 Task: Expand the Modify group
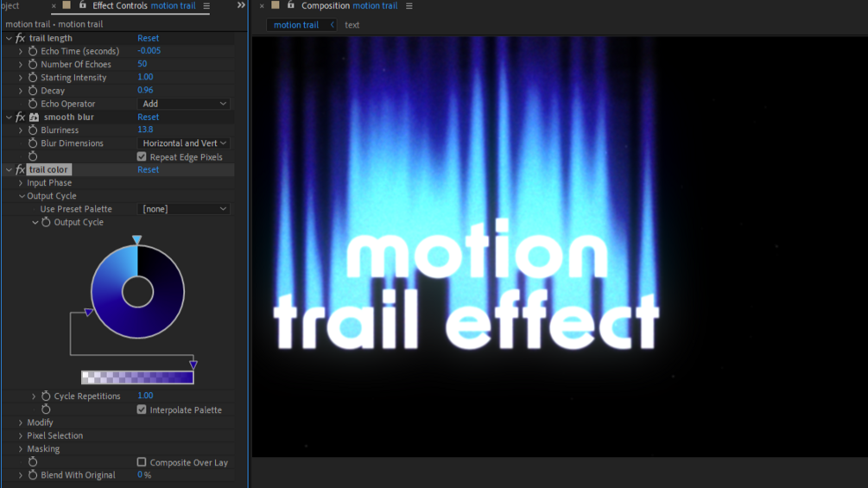click(21, 422)
